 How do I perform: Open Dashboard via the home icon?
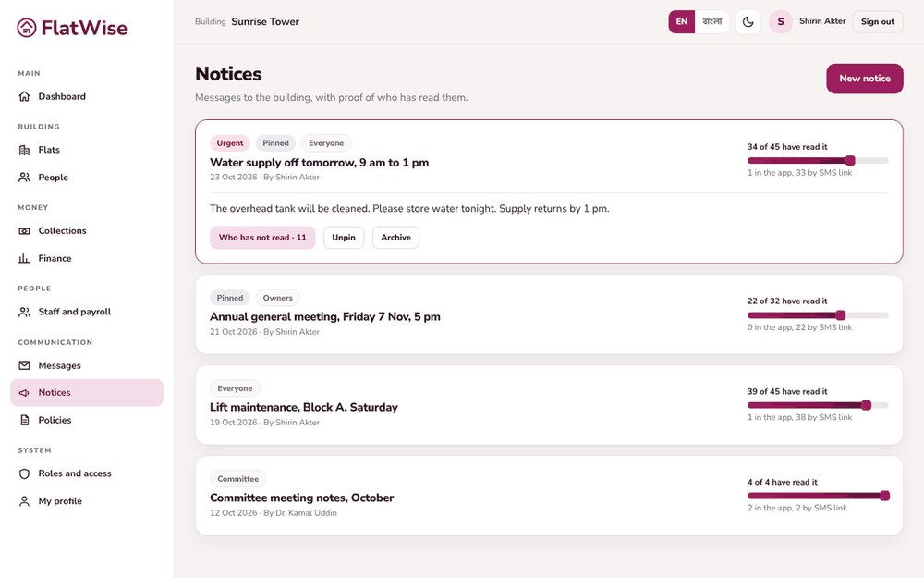coord(24,96)
